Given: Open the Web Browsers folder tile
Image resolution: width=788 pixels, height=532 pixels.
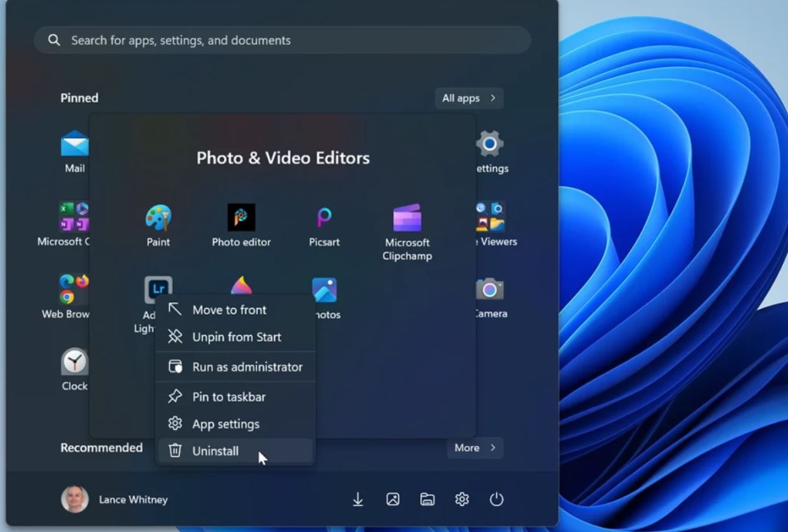Looking at the screenshot, I should coord(75,289).
